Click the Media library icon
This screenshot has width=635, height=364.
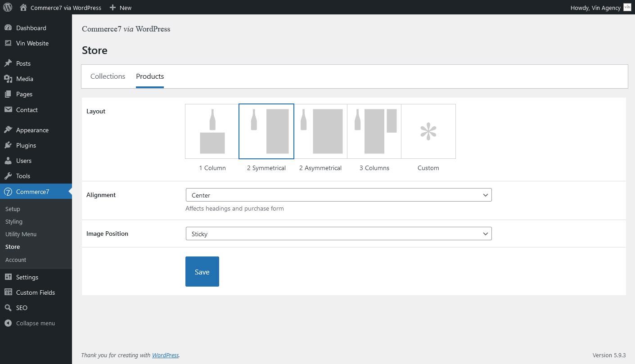(8, 79)
